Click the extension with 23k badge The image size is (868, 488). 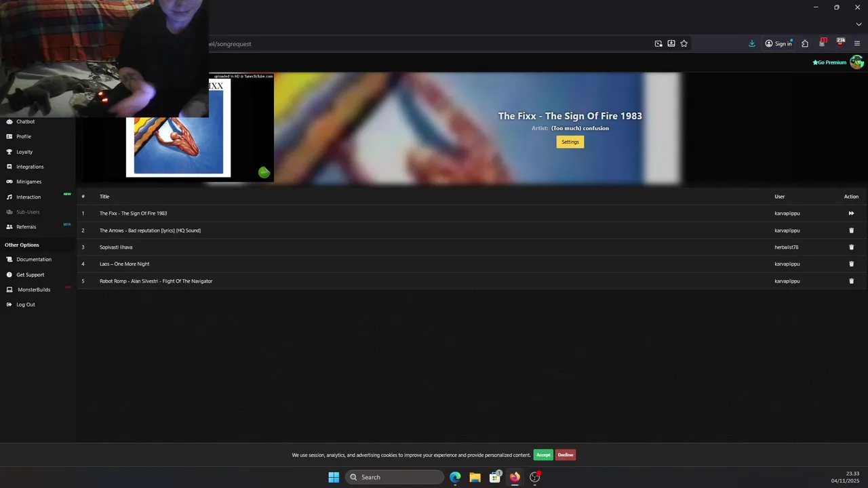coord(840,43)
